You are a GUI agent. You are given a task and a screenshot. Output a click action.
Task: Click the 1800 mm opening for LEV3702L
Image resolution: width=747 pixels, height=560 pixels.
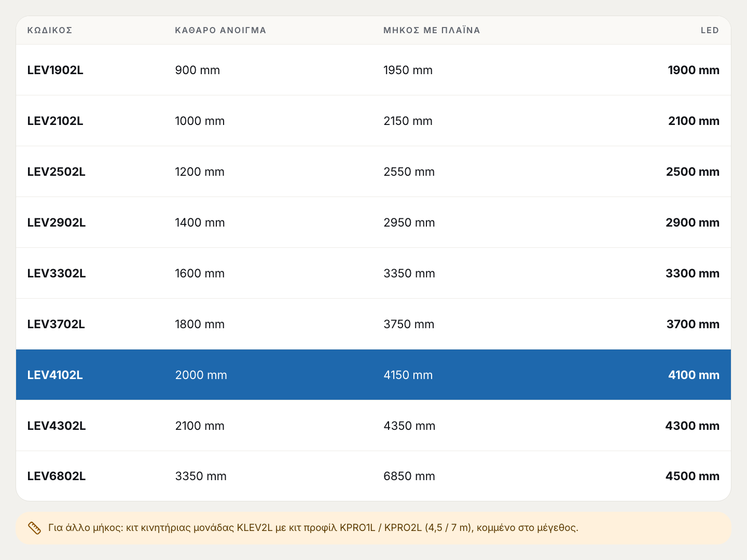pyautogui.click(x=200, y=324)
